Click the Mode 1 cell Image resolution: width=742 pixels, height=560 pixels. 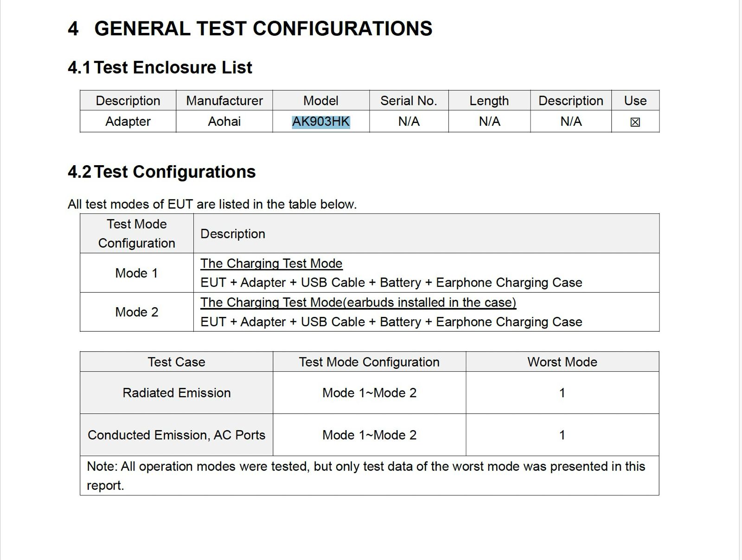(136, 273)
